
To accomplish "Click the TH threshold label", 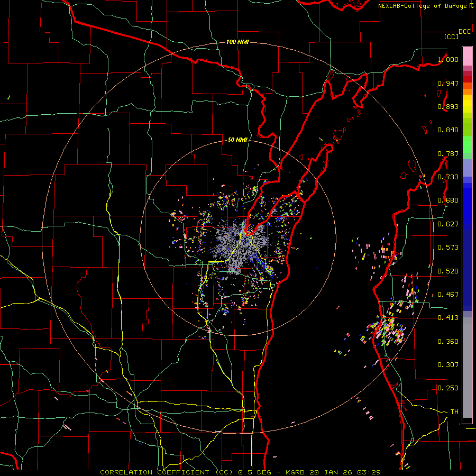I will click(454, 412).
